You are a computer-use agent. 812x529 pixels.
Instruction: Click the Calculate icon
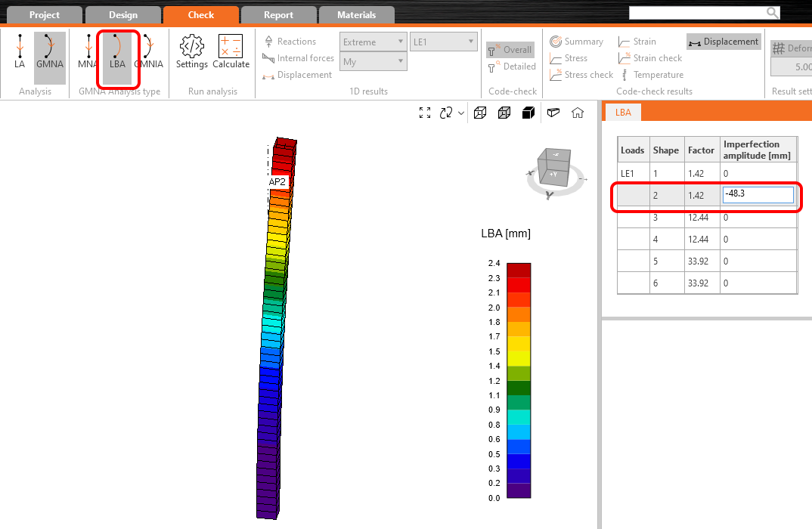(x=231, y=52)
